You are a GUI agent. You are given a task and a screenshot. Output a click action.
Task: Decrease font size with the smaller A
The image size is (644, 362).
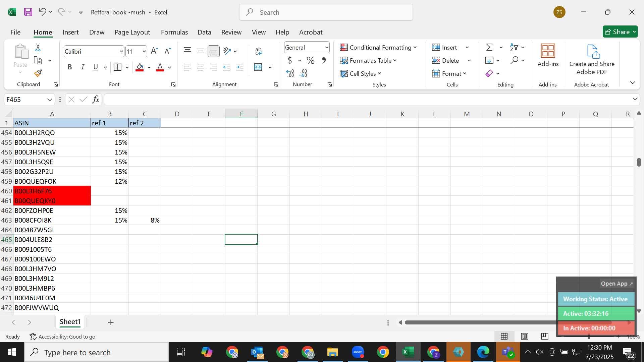[168, 51]
